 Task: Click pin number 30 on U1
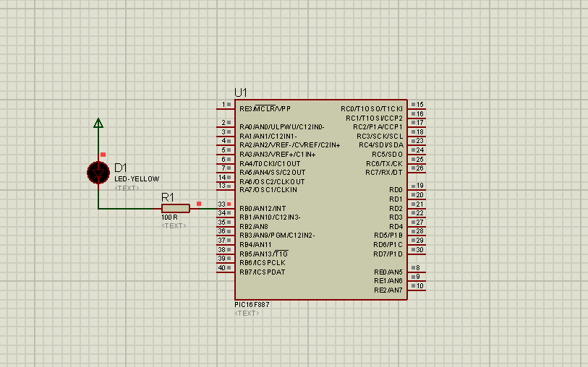[x=420, y=250]
